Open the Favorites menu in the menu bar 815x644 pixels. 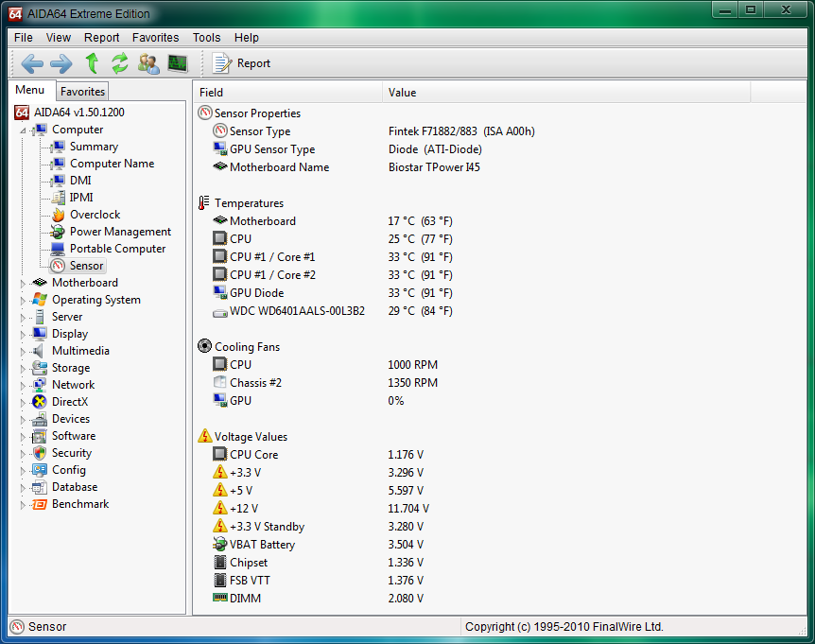155,38
